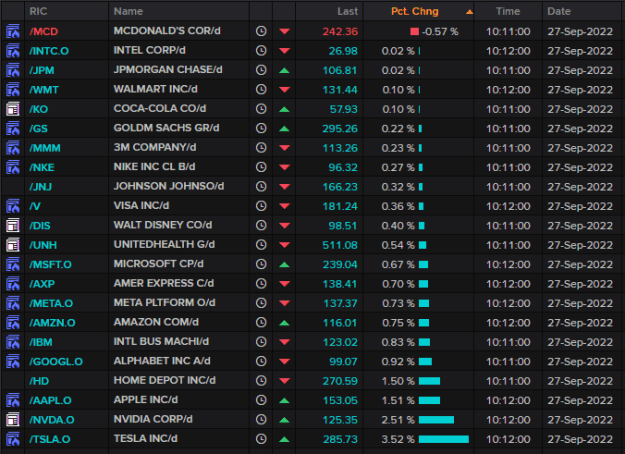This screenshot has height=454, width=625.
Task: Select the last price 242.36
Action: pos(340,31)
